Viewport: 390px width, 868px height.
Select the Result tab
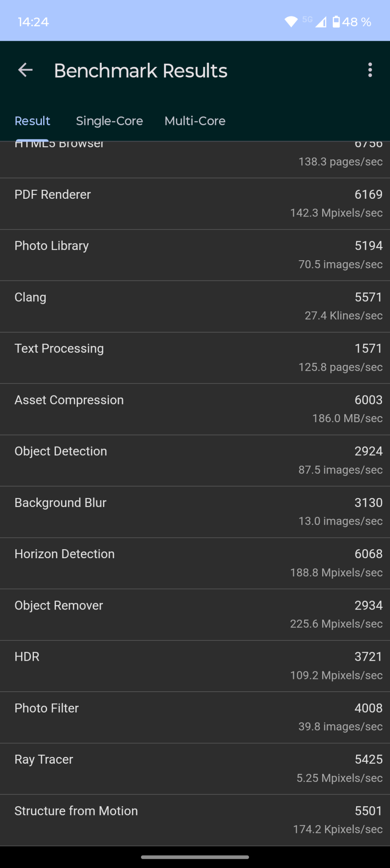click(x=33, y=121)
